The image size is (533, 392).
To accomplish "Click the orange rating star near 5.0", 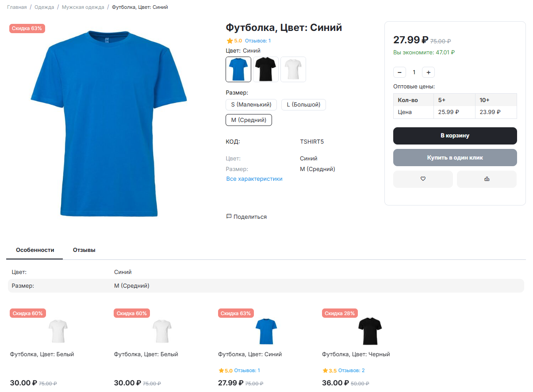I will [230, 41].
